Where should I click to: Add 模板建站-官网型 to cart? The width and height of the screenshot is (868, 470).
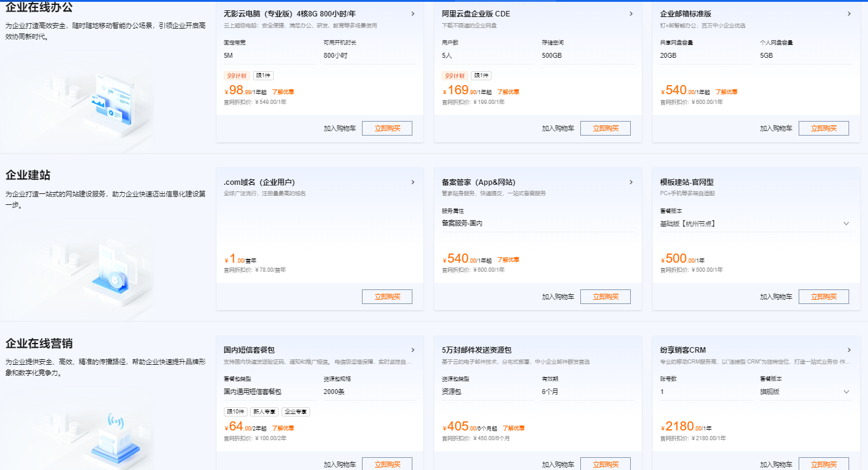tap(776, 297)
